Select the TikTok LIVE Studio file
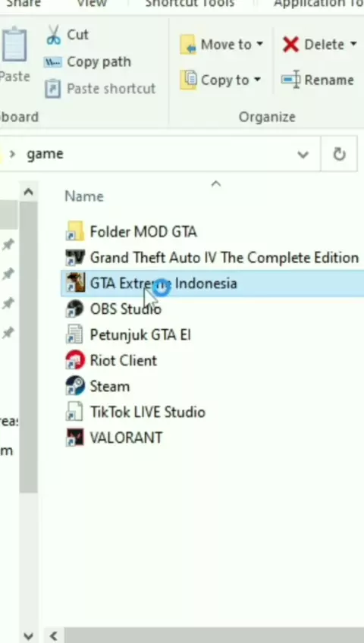 [x=136, y=412]
